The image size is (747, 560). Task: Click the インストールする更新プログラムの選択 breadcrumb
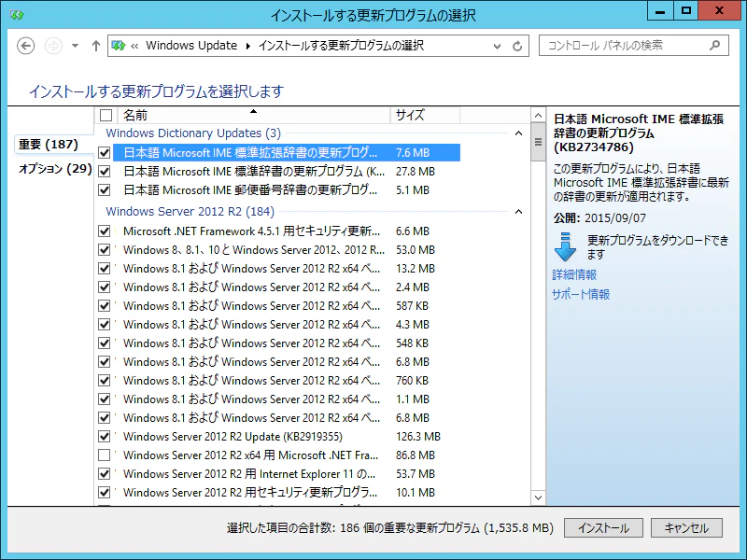341,46
